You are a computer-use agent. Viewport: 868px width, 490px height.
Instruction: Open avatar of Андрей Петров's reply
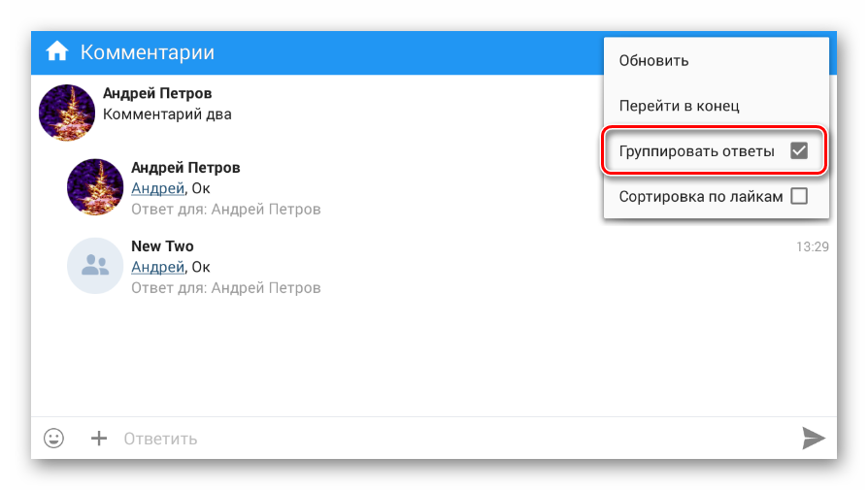click(95, 186)
